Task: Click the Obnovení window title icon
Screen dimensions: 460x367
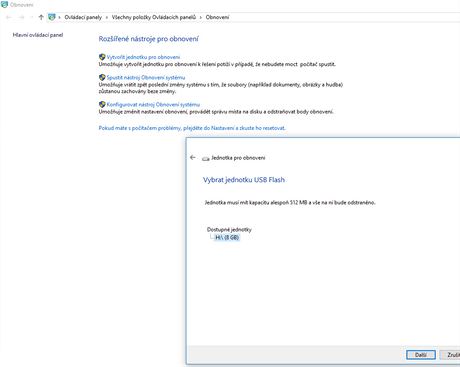Action: 4,4
